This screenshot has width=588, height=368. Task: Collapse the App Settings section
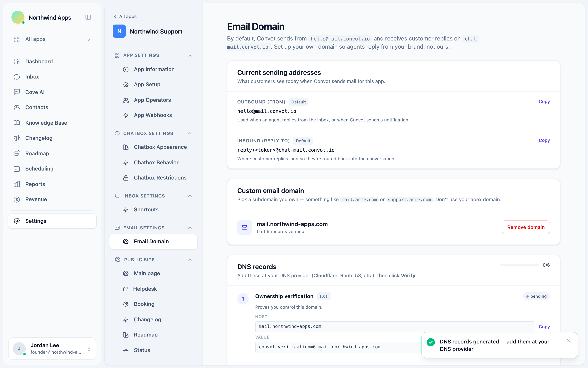pos(190,55)
